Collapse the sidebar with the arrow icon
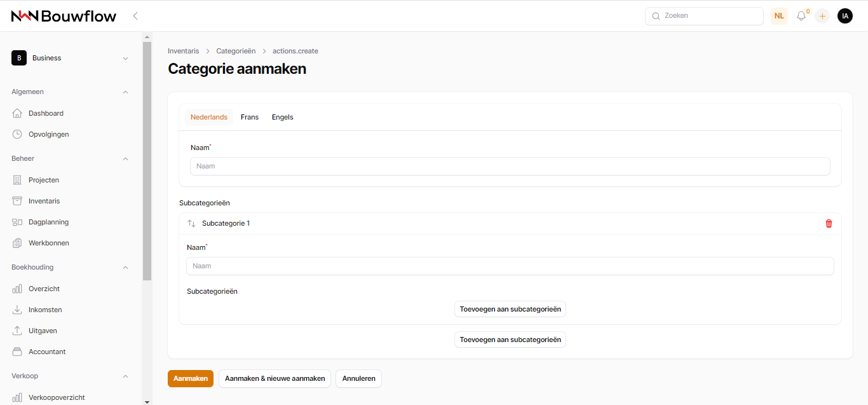868x405 pixels. click(x=135, y=16)
